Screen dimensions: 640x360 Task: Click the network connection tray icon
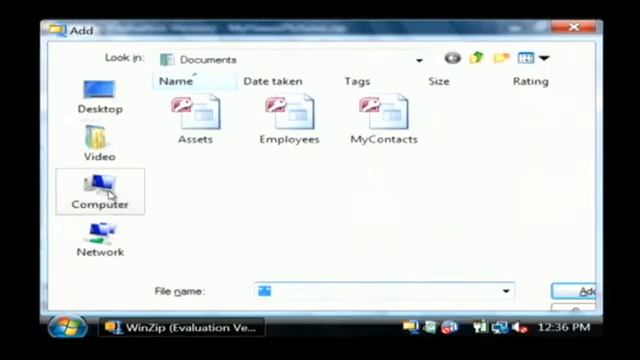click(499, 327)
